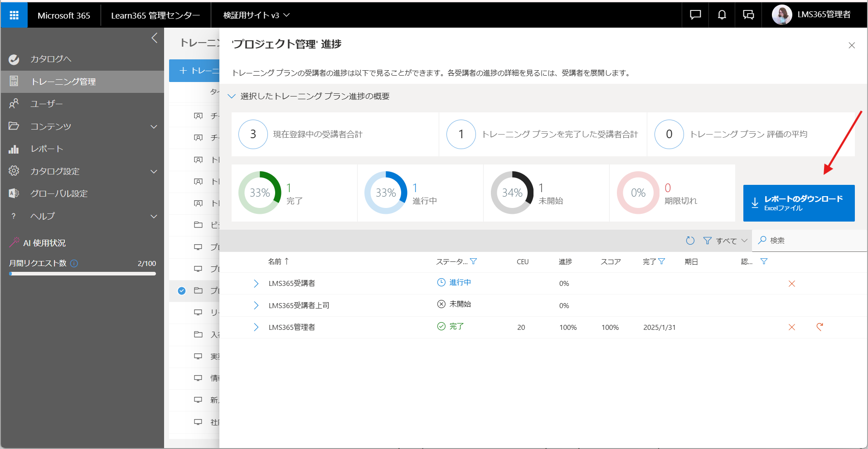Click the 33% 進行中 donut chart
The image size is (868, 449).
click(x=386, y=193)
